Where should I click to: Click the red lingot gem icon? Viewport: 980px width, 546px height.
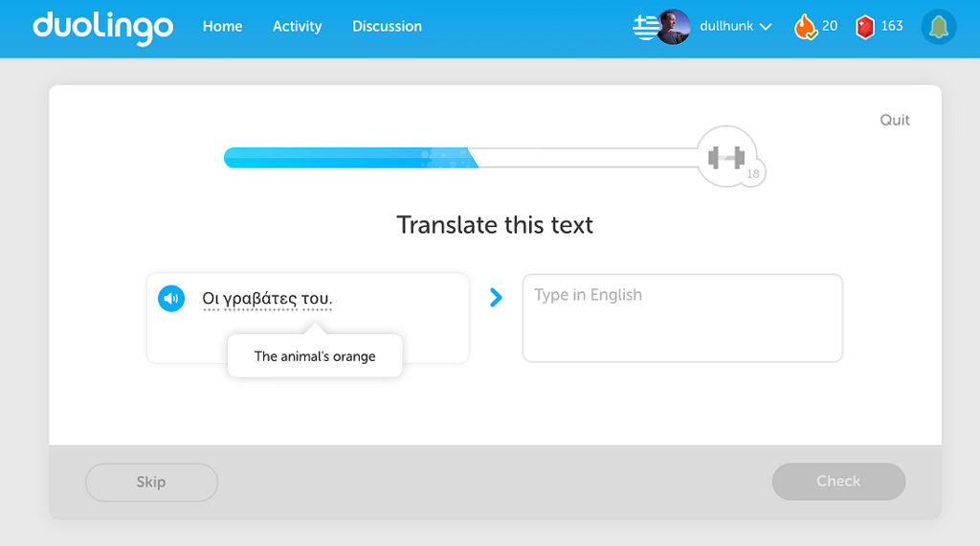[865, 27]
